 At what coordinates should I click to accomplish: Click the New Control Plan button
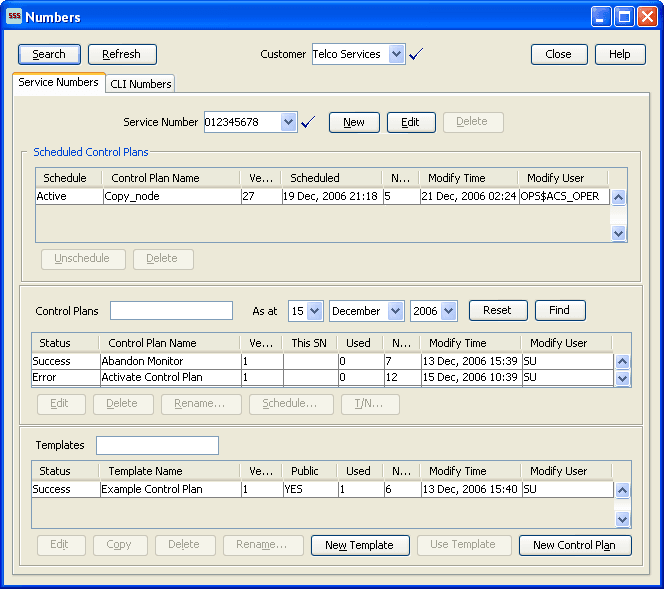574,545
